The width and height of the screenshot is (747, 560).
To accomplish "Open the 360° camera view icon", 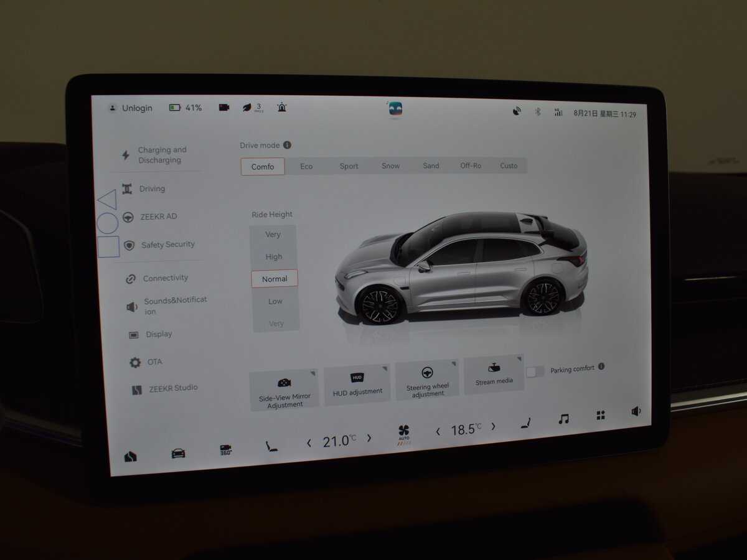I will coord(225,450).
